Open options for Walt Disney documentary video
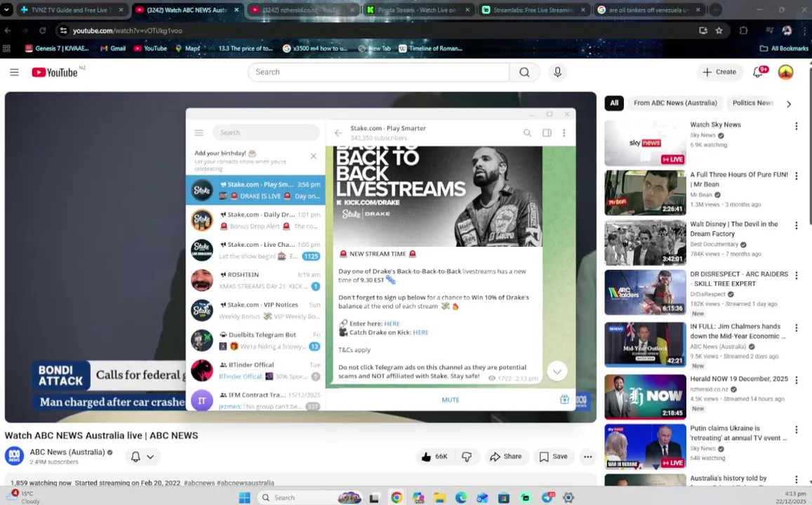This screenshot has height=505, width=812. click(x=797, y=226)
